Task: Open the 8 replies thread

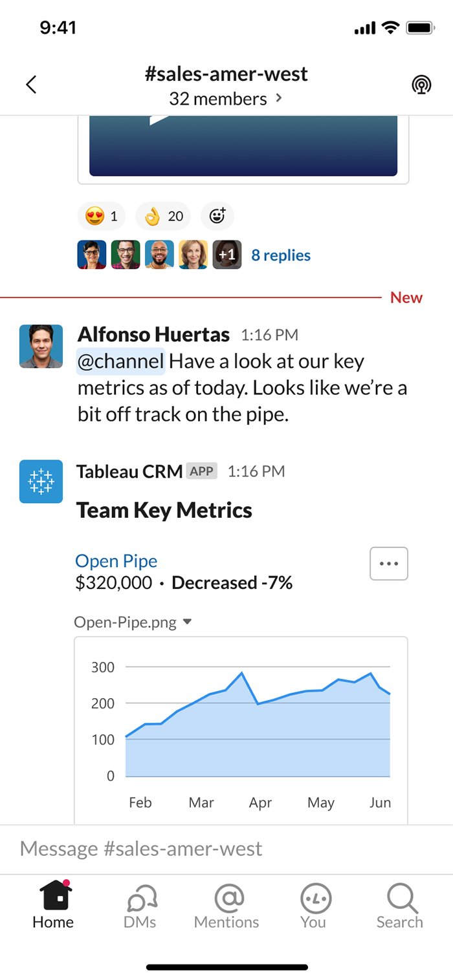Action: (x=280, y=255)
